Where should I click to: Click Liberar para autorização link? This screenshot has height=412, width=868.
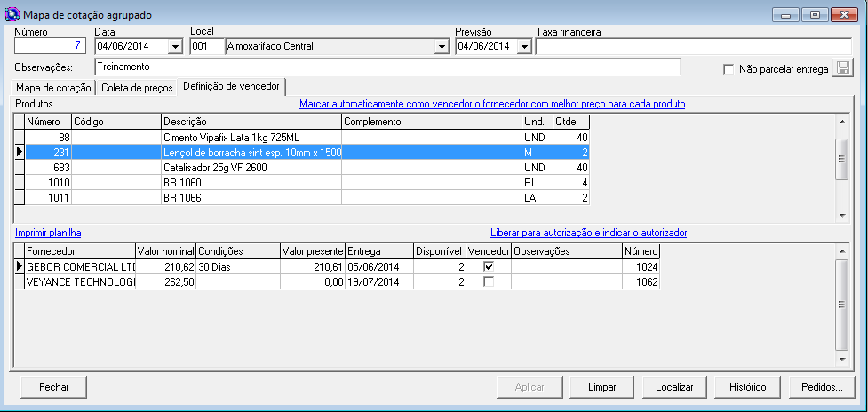pyautogui.click(x=588, y=233)
